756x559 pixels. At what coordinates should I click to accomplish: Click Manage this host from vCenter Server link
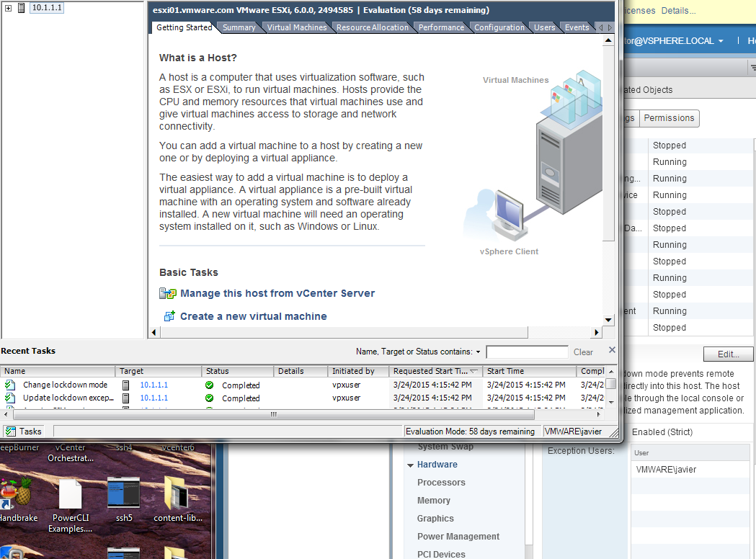(277, 293)
